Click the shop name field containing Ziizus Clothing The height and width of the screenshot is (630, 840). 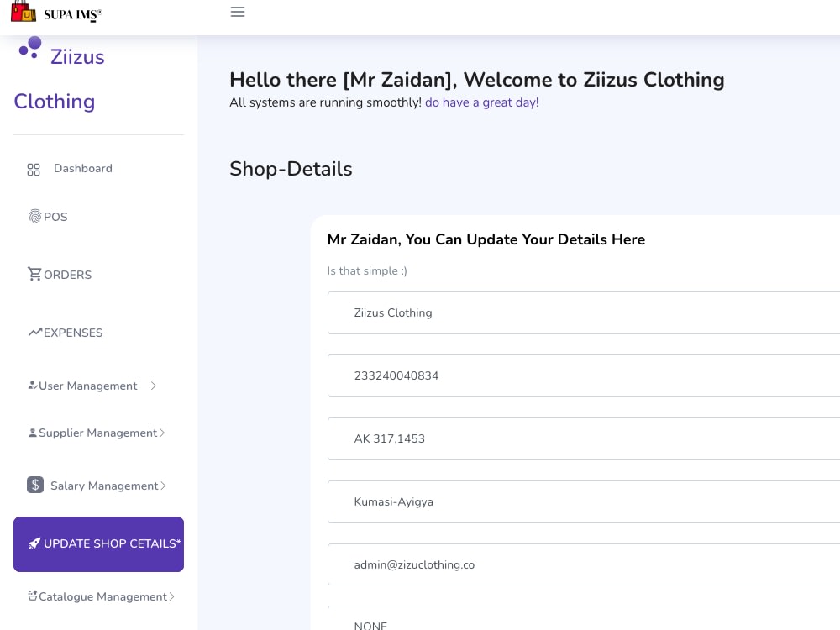pos(584,312)
